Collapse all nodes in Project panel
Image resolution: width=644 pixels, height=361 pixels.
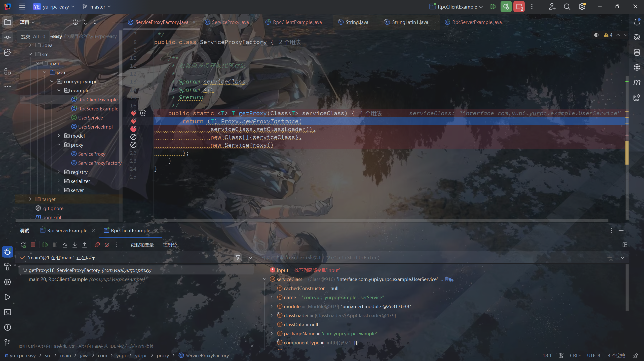(x=95, y=22)
